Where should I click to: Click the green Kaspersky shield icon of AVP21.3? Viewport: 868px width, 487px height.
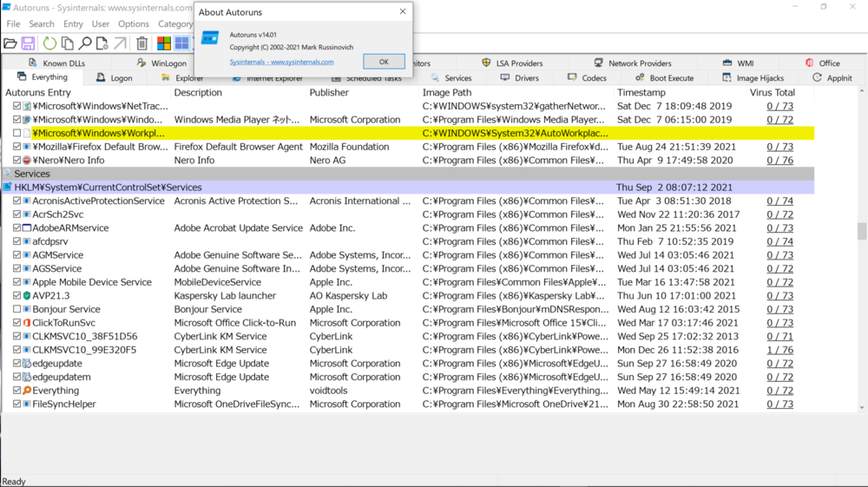27,295
